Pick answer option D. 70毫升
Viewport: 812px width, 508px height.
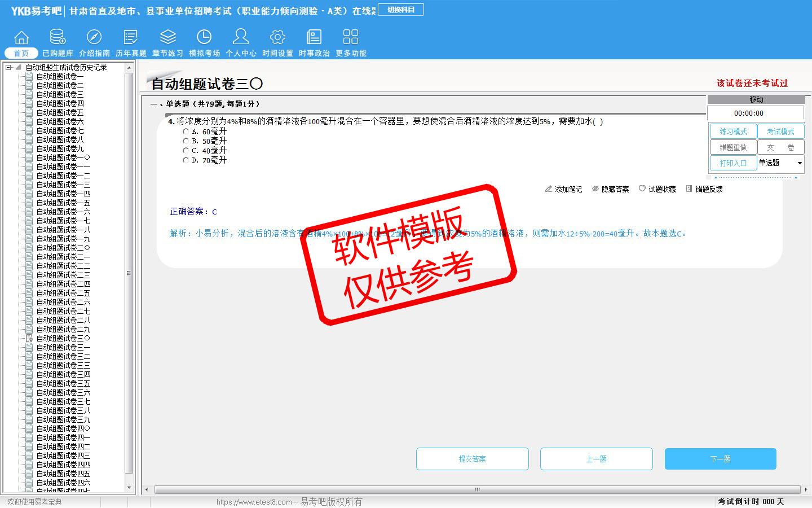(186, 160)
